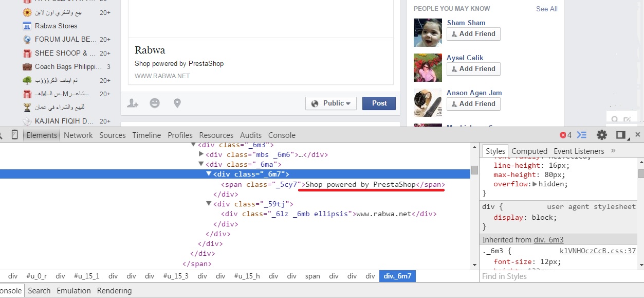Switch to the Profiles tab
Viewport: 644px width, 298px height.
click(x=180, y=135)
